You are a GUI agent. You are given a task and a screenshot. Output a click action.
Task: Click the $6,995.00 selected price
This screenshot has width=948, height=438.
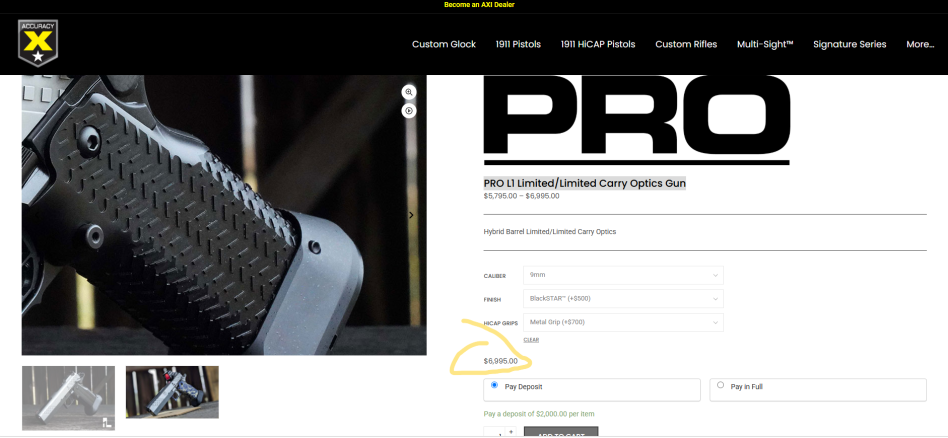(501, 361)
